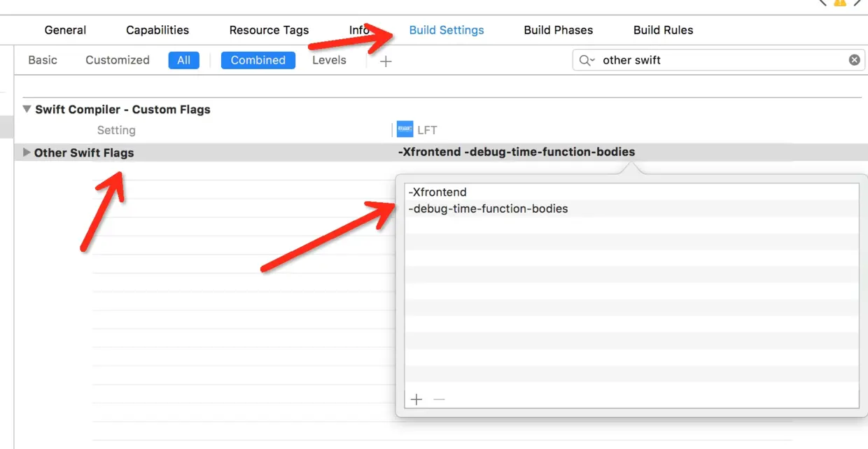Click the add build setting plus icon
868x449 pixels.
point(386,61)
